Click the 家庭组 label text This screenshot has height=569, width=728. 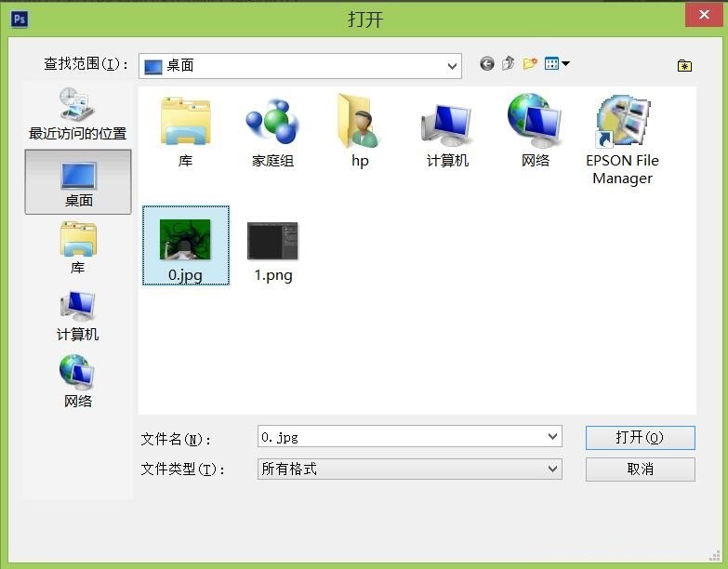(272, 161)
